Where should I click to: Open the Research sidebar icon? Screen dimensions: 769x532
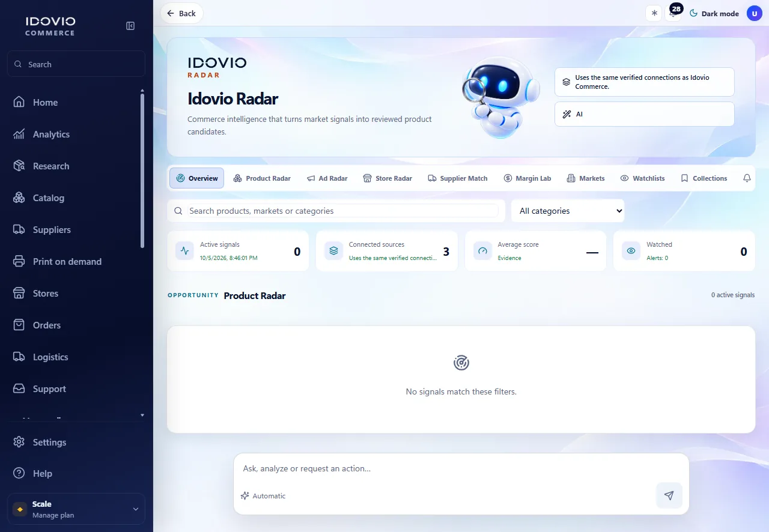click(19, 166)
